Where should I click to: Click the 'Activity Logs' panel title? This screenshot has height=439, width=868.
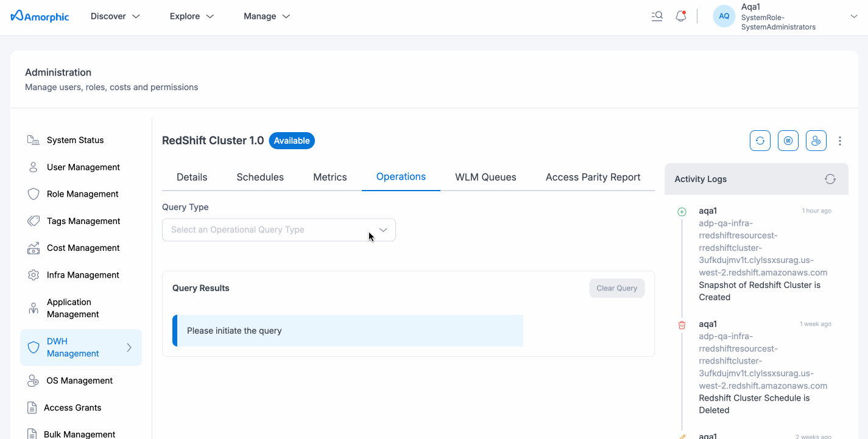(x=700, y=179)
